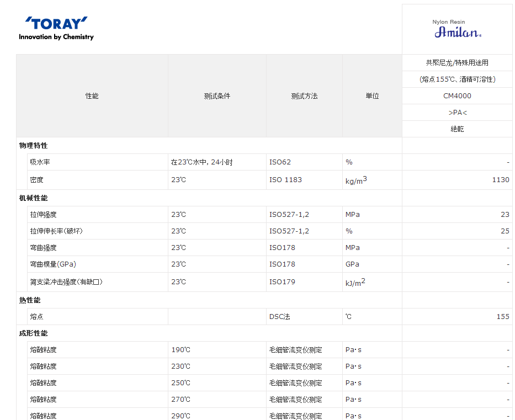Viewport: 515px width, 420px height.
Task: Click the '℃' unit in 熔点 row
Action: tap(348, 317)
